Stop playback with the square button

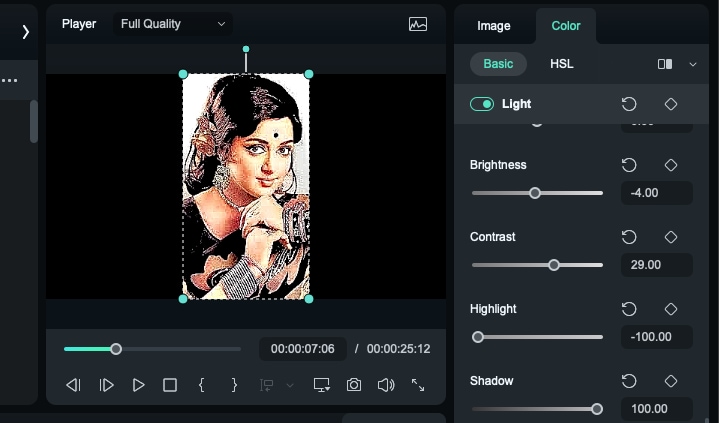coord(170,385)
